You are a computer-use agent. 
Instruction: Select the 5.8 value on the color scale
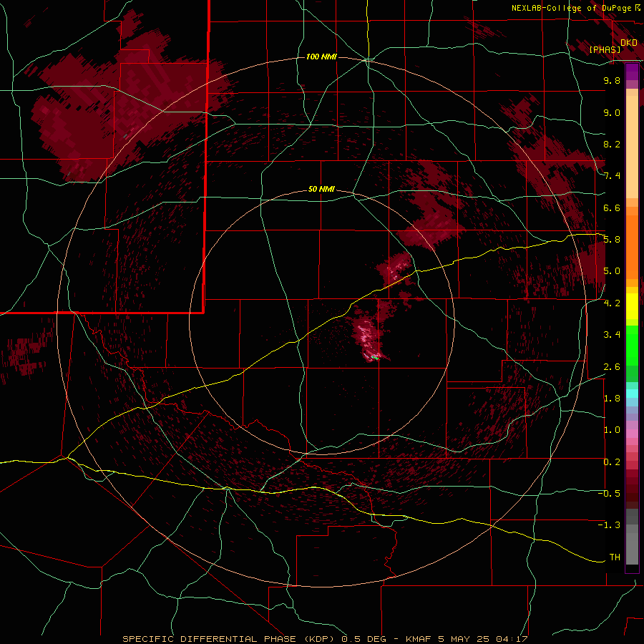(612, 240)
